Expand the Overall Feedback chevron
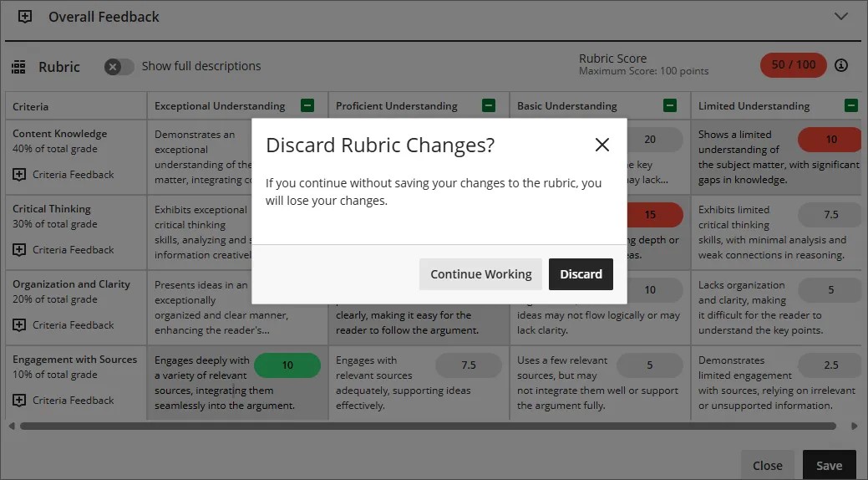The image size is (868, 480). 840,16
